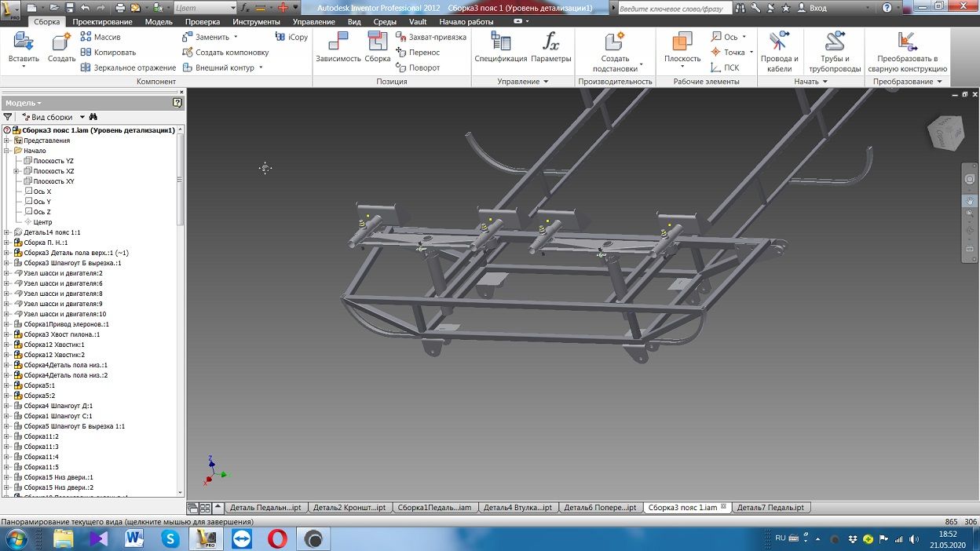Viewport: 980px width, 551px height.
Task: Switch to the Проектирование ribbon tab
Action: coord(102,22)
